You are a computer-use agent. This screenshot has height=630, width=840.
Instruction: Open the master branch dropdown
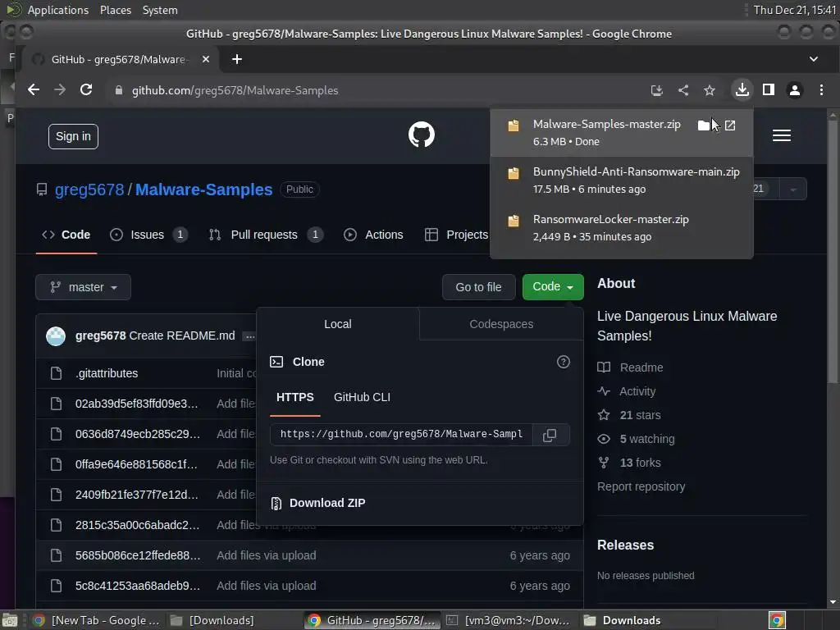[83, 287]
